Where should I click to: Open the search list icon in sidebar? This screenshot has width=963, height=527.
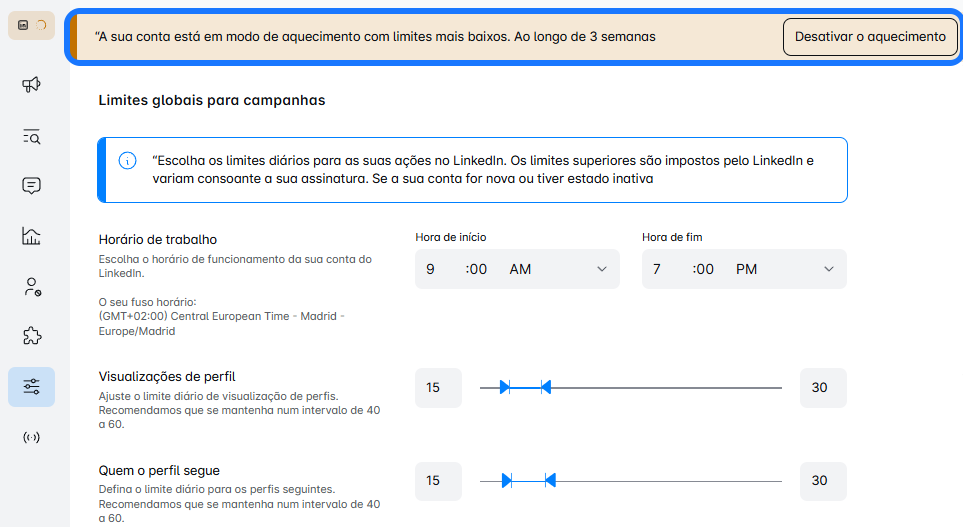(x=31, y=136)
